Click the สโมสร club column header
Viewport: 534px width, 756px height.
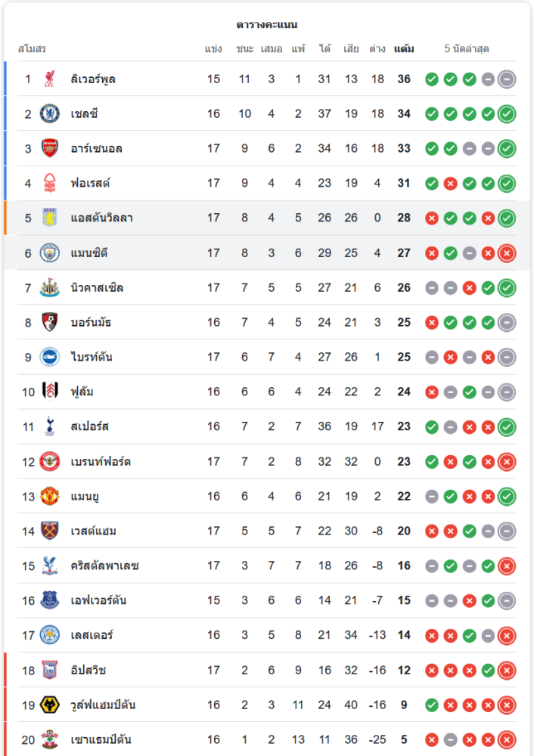[x=32, y=49]
